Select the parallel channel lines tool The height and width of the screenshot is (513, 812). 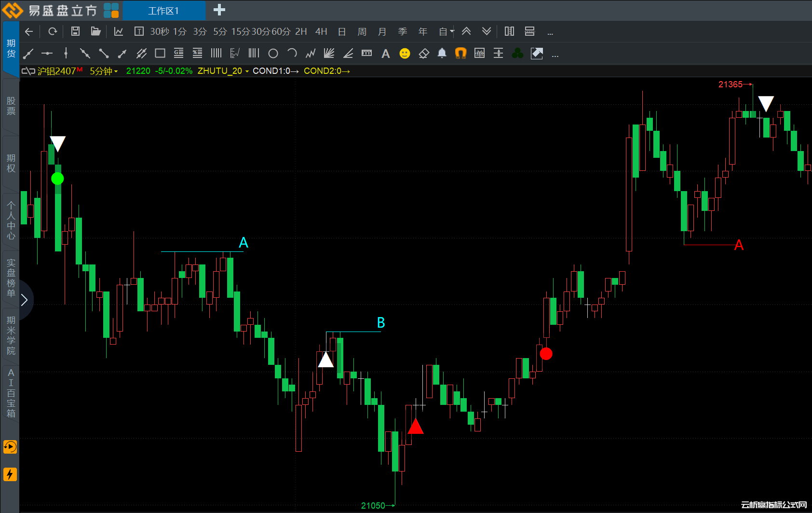[141, 53]
